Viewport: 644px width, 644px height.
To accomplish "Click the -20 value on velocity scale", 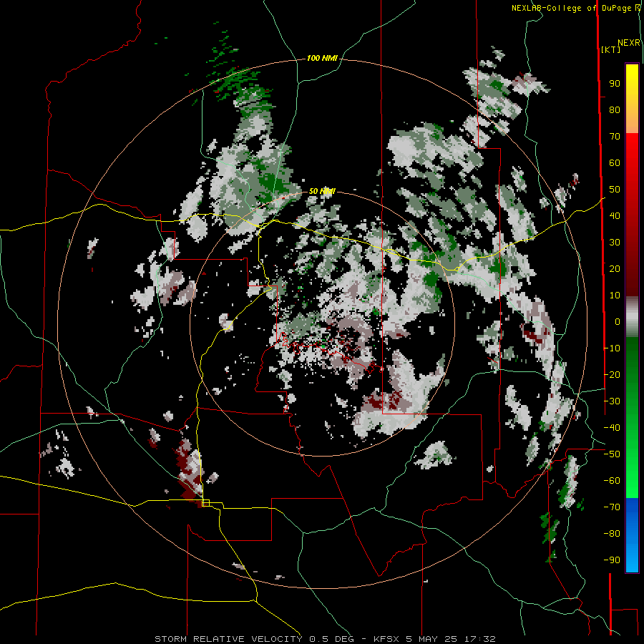I will tap(612, 374).
